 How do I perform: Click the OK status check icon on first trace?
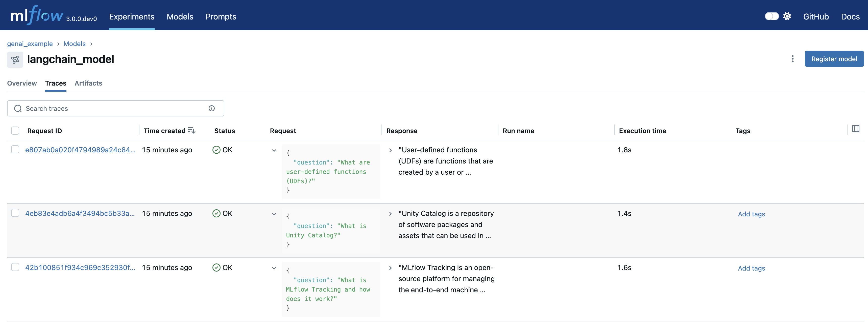coord(216,150)
